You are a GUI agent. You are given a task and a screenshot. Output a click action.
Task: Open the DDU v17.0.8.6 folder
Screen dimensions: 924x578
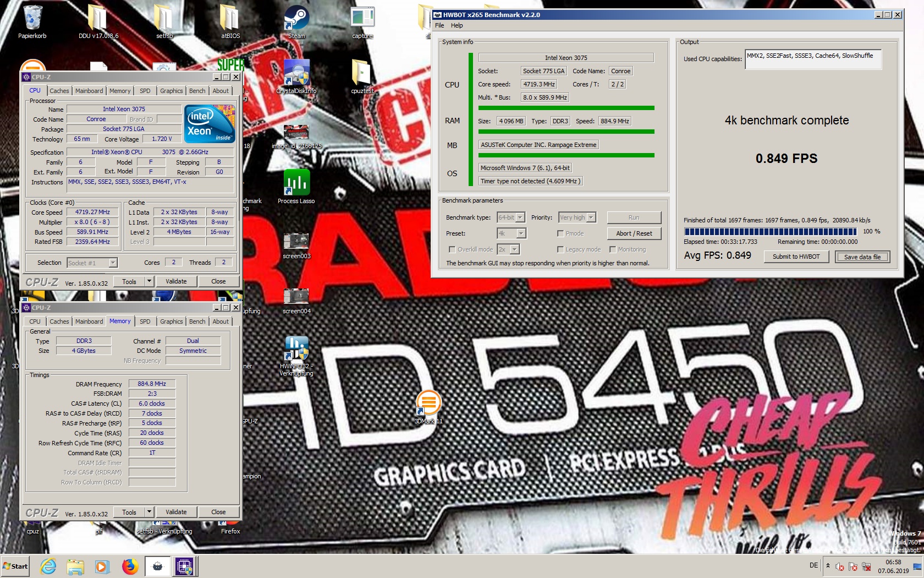98,21
